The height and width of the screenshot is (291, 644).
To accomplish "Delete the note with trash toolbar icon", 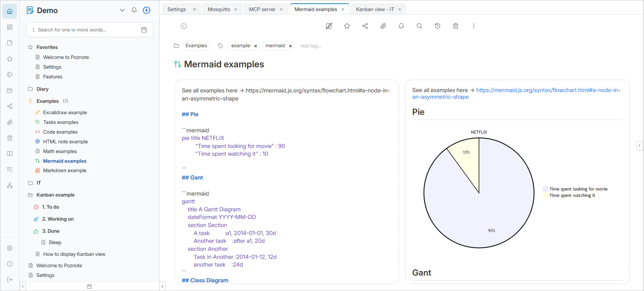I will tap(456, 26).
